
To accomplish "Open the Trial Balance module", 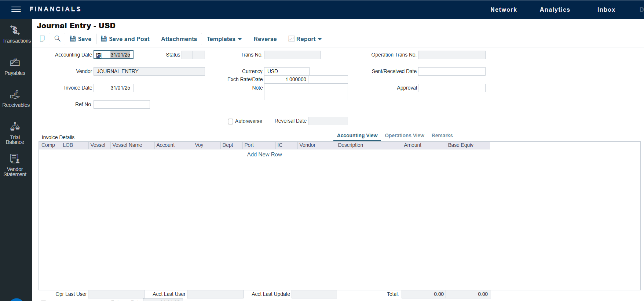I will tap(15, 133).
